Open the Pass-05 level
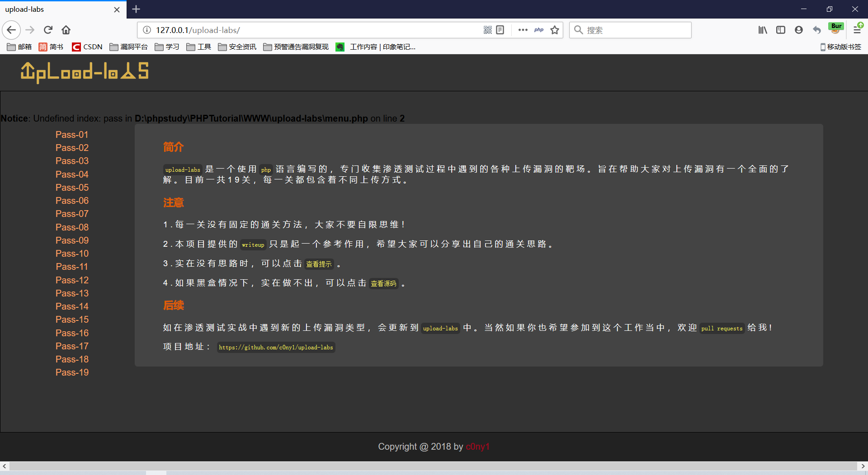This screenshot has height=475, width=868. coord(72,188)
